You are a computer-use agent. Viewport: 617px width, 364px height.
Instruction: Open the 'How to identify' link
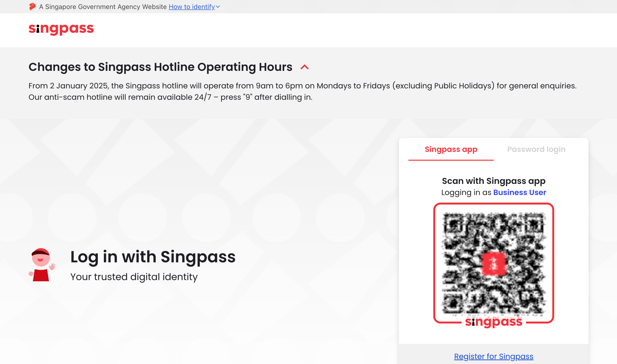192,7
